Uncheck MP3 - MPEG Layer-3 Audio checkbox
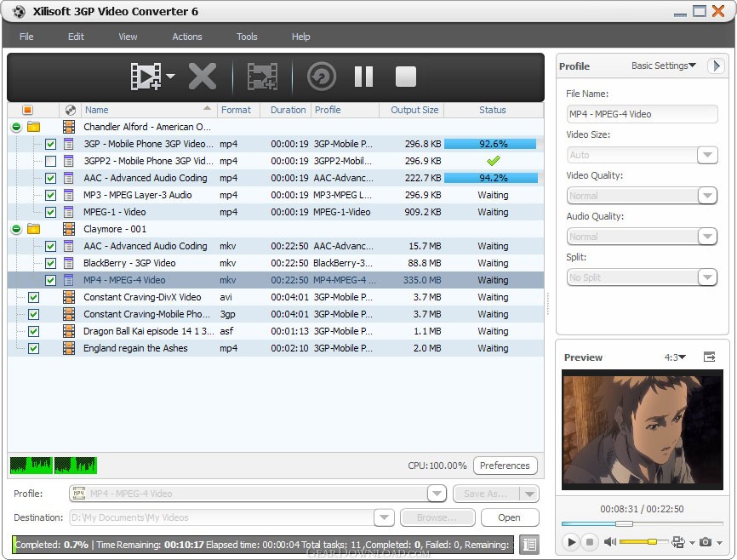Screen dimensions: 737x560 [50, 195]
